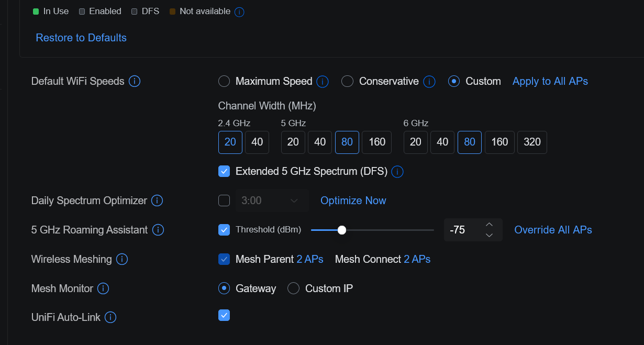Click Restore to Defaults link

(81, 38)
